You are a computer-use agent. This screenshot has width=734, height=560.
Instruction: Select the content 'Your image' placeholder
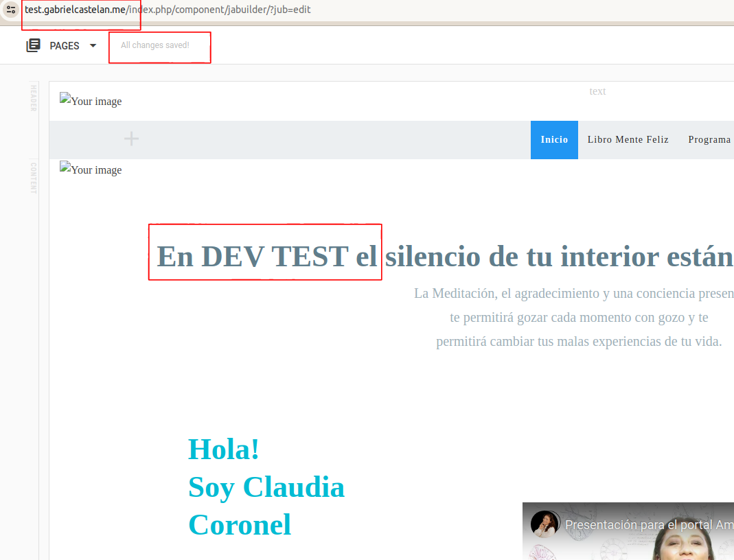click(91, 169)
